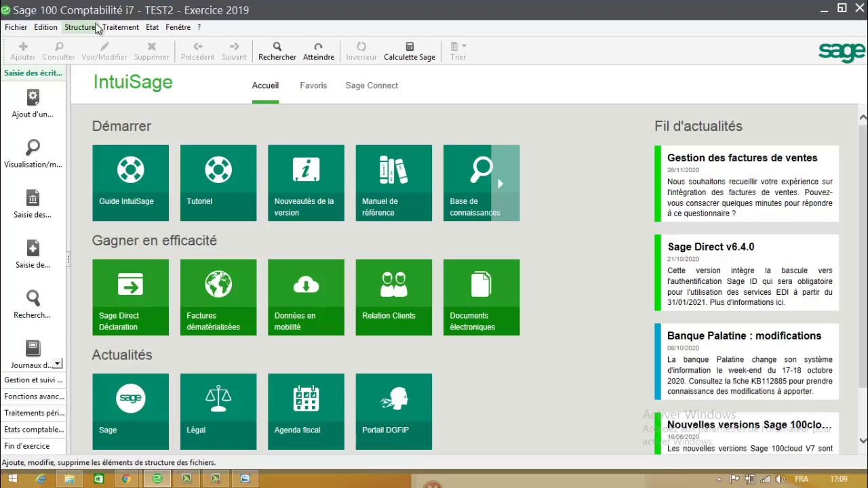Click Journaux d... sidebar icon
The width and height of the screenshot is (868, 488).
[x=33, y=354]
